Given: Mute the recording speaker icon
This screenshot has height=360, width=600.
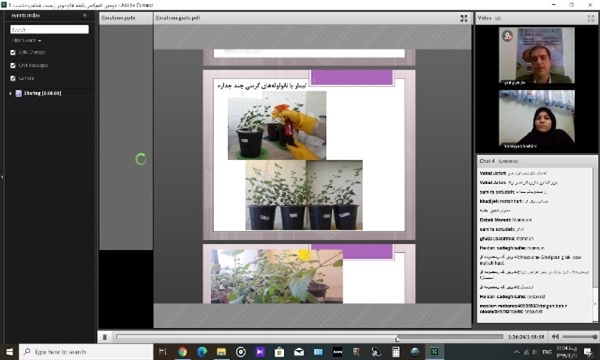Looking at the screenshot, I should (555, 337).
